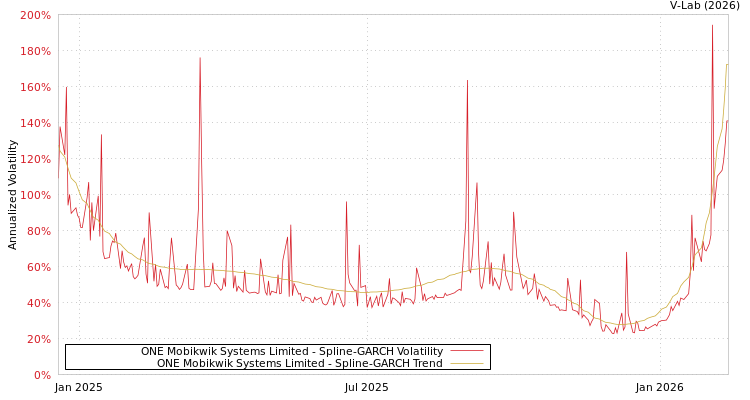
Task: Click the Jul 2025 x-axis label
Action: tap(366, 388)
